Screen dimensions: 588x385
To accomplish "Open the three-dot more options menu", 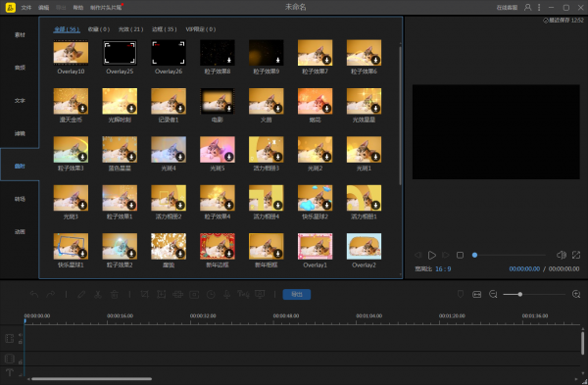I will click(539, 8).
